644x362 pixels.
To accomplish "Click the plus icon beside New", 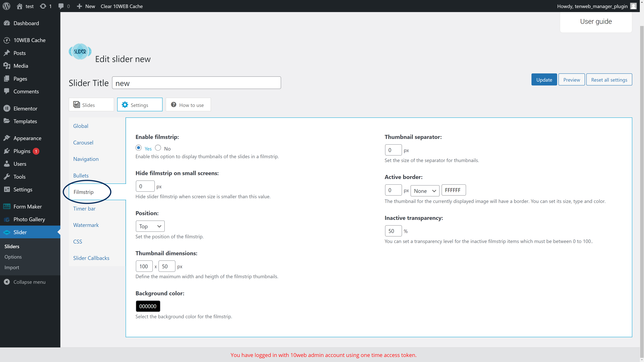I will point(79,6).
